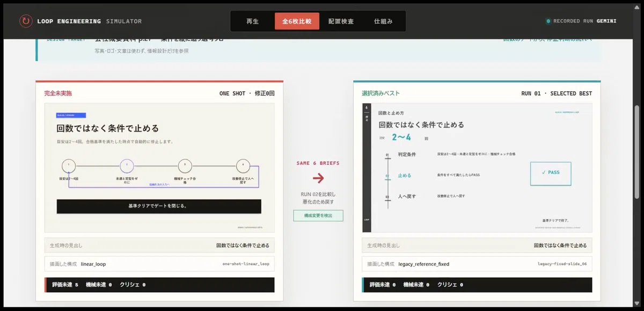This screenshot has height=311, width=644.
Task: Click the red right-arrow comparison icon
Action: pos(318,178)
